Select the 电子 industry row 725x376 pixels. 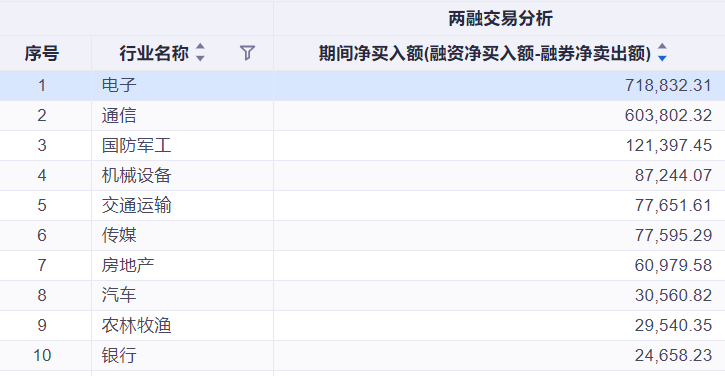362,85
